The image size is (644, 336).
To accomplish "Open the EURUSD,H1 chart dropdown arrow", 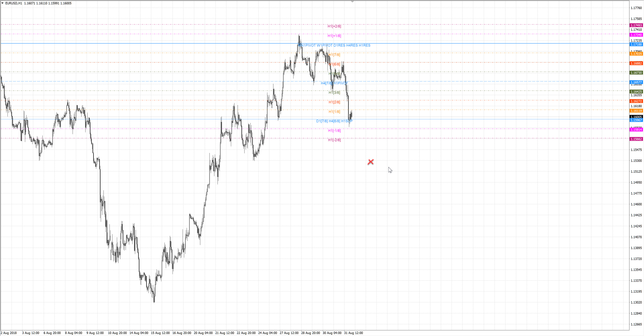I will point(3,3).
